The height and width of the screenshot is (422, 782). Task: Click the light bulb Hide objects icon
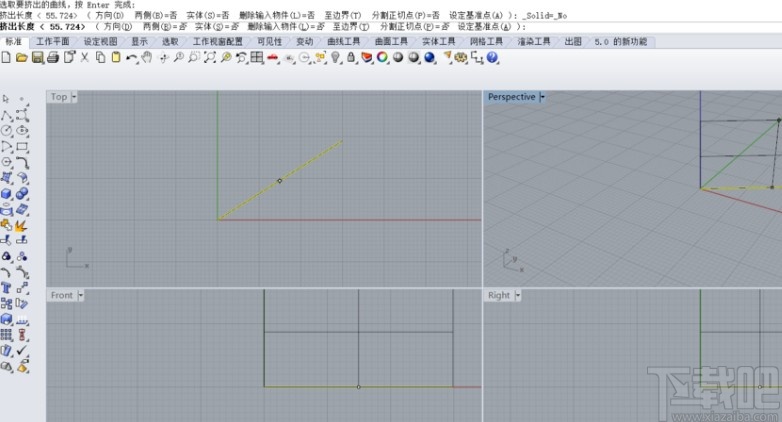(335, 58)
